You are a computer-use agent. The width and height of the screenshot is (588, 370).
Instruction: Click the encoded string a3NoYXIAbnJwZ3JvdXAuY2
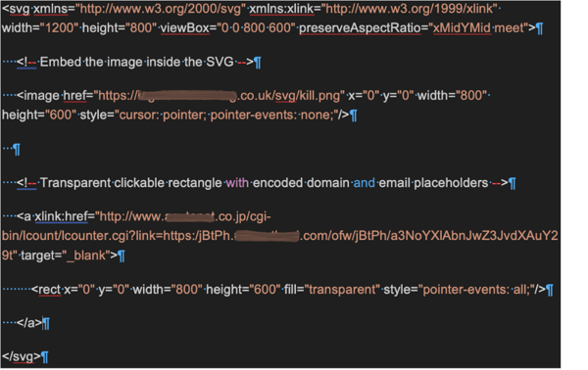tap(474, 236)
